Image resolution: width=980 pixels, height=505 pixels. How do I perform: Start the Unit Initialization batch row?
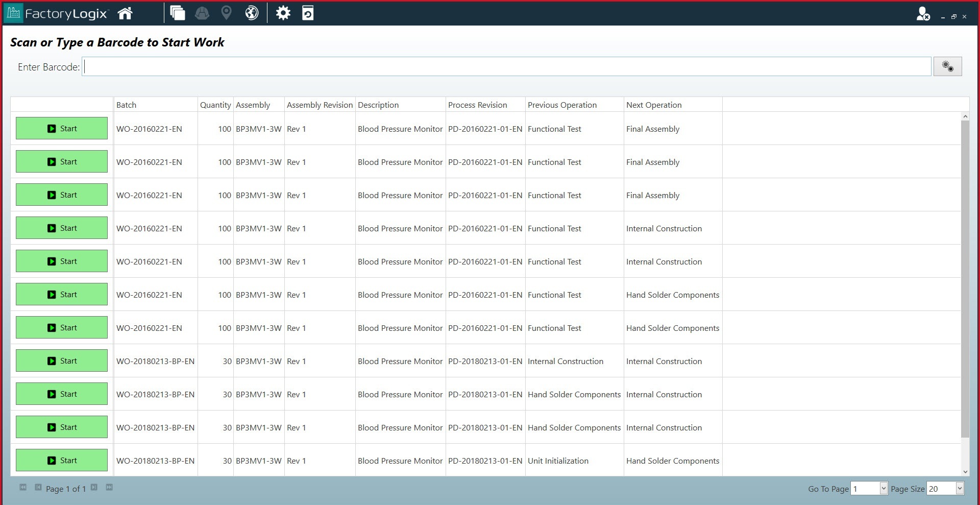pyautogui.click(x=62, y=460)
